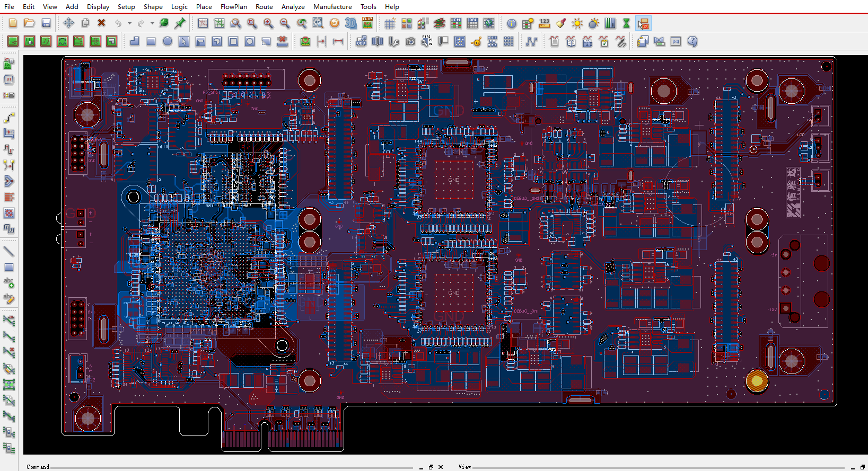Select the Move tool with four arrows
The height and width of the screenshot is (471, 868).
coord(68,23)
